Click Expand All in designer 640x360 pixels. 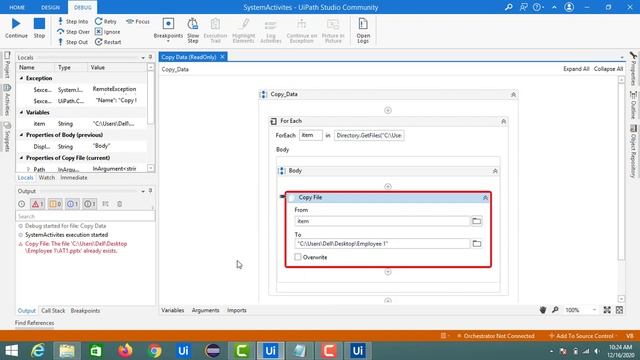[x=576, y=69]
